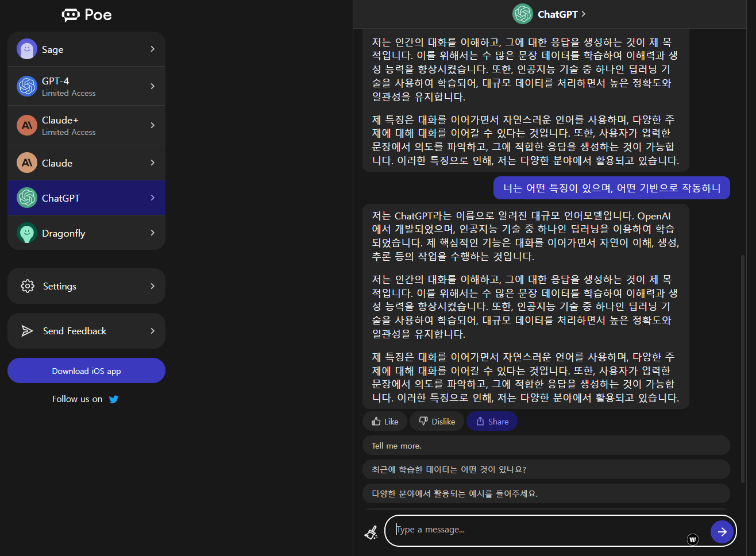The width and height of the screenshot is (756, 556).
Task: Expand the Claude+ row chevron
Action: coord(152,125)
